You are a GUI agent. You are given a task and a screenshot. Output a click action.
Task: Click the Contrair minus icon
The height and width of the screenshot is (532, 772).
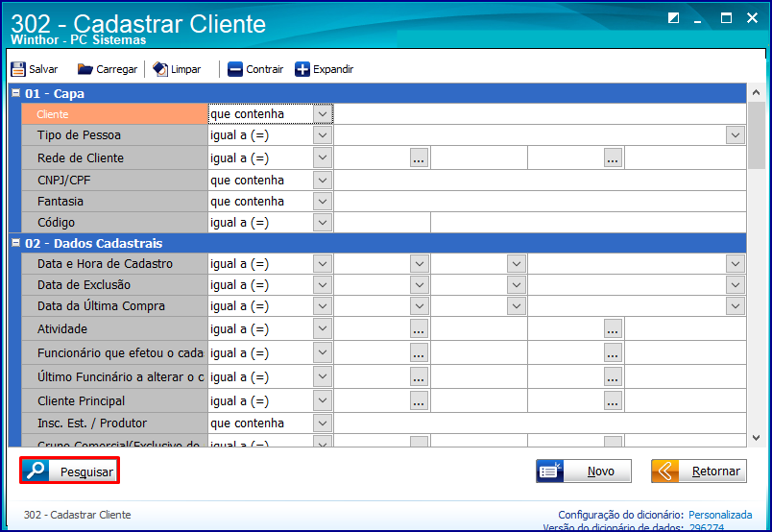235,69
